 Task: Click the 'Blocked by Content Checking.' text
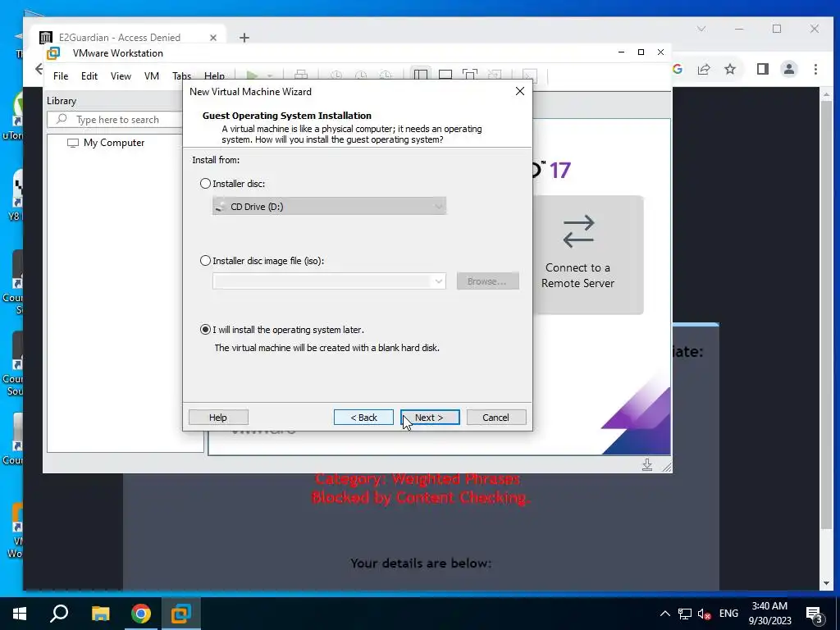pos(421,498)
